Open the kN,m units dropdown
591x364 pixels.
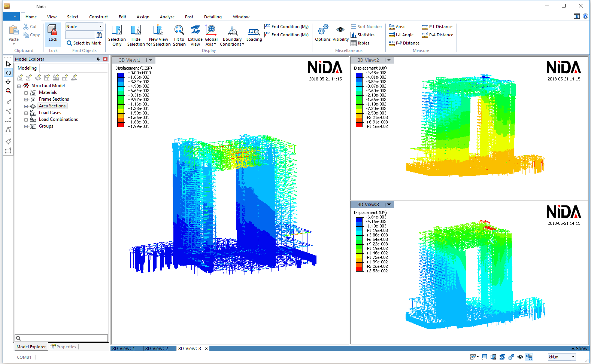tap(573, 357)
